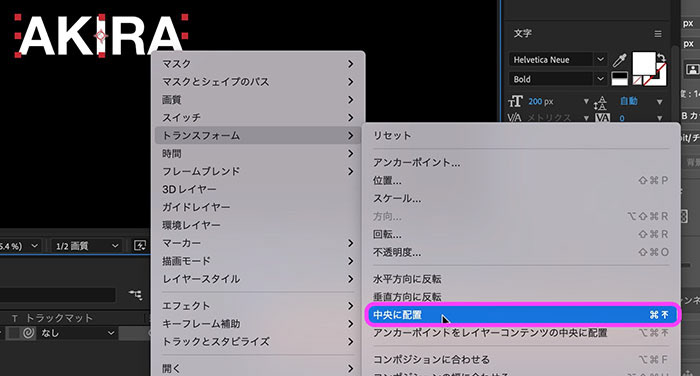Click the font size TT icon
This screenshot has height=376, width=700.
pyautogui.click(x=515, y=102)
